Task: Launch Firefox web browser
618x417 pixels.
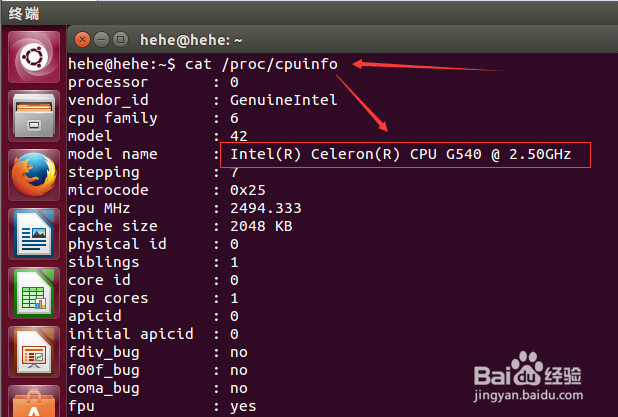Action: coord(34,175)
